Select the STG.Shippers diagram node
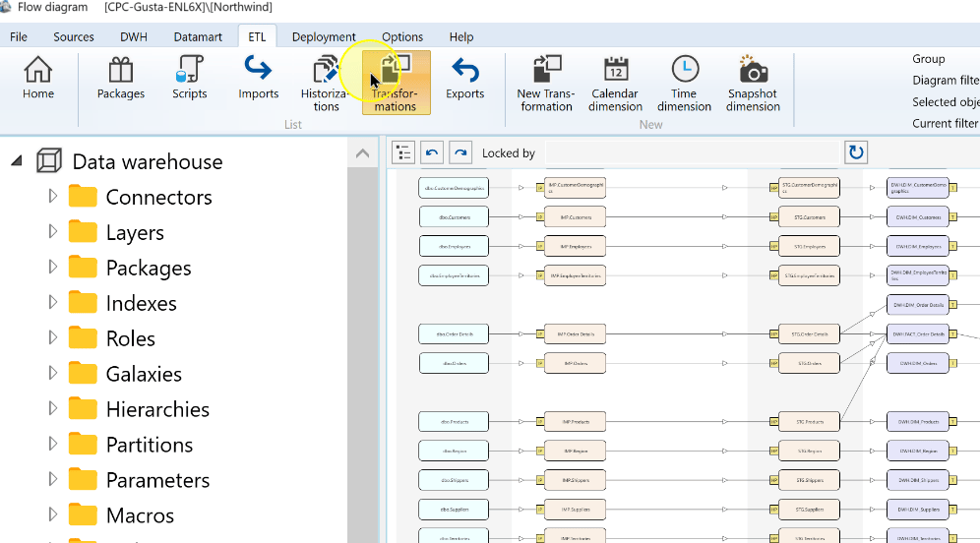Viewport: 980px width, 543px height. (810, 480)
